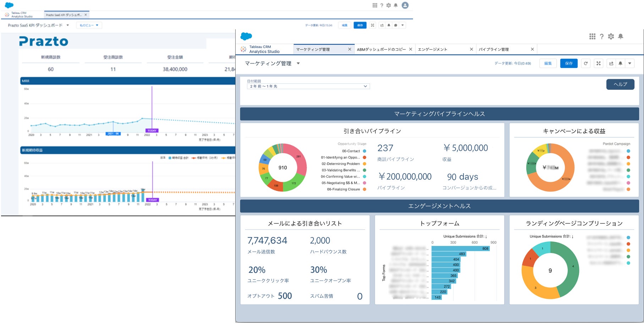Click the 編集 edit button
This screenshot has width=644, height=325.
click(x=548, y=64)
